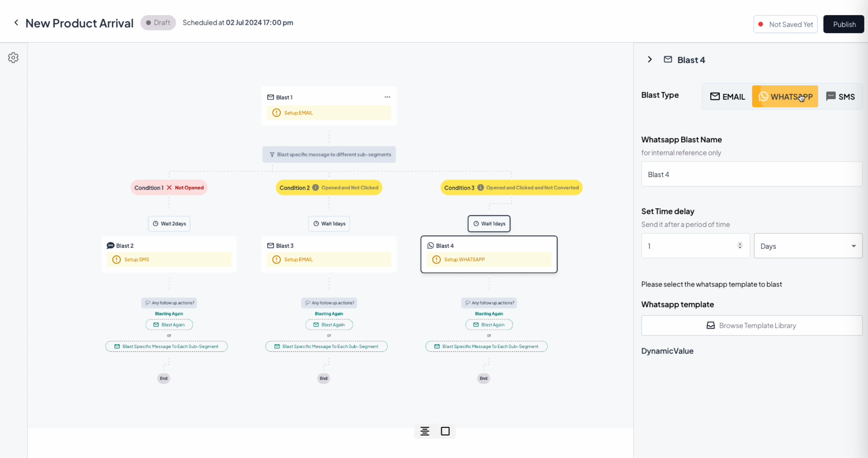Viewport: 868px width, 458px height.
Task: Select the Blast 3 node
Action: tap(329, 254)
